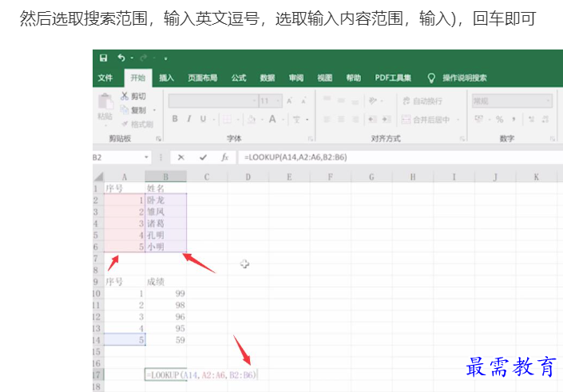Click the font color A icon
The height and width of the screenshot is (392, 563).
(272, 119)
